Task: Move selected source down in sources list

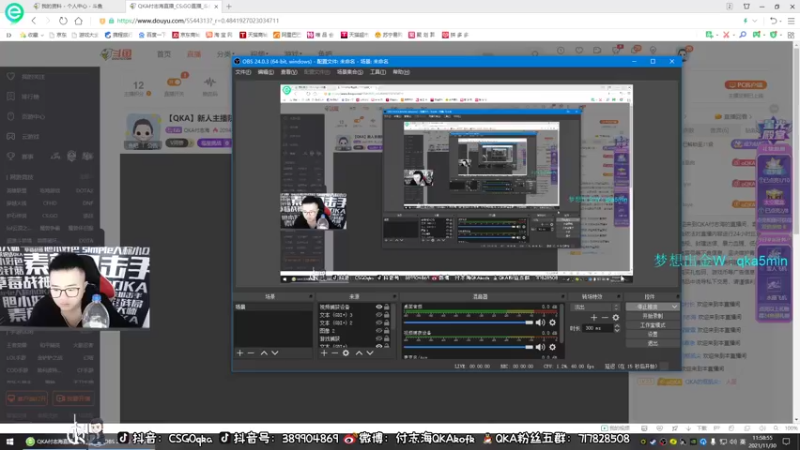Action: pos(370,353)
